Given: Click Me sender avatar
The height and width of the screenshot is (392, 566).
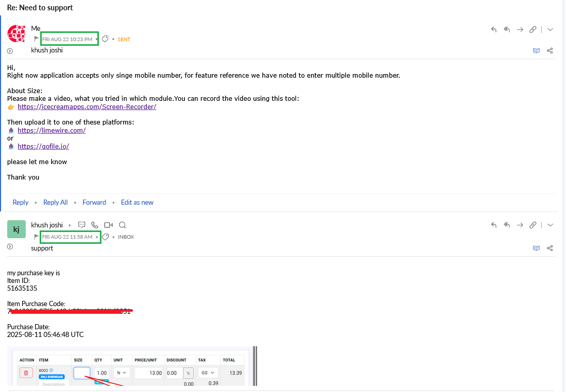Looking at the screenshot, I should pyautogui.click(x=16, y=33).
